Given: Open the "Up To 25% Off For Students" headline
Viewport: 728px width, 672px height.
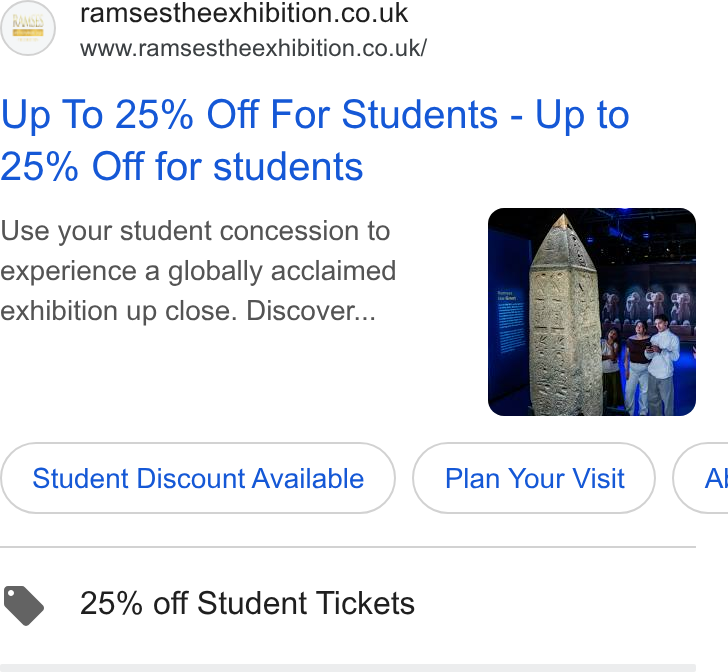Looking at the screenshot, I should [x=249, y=114].
